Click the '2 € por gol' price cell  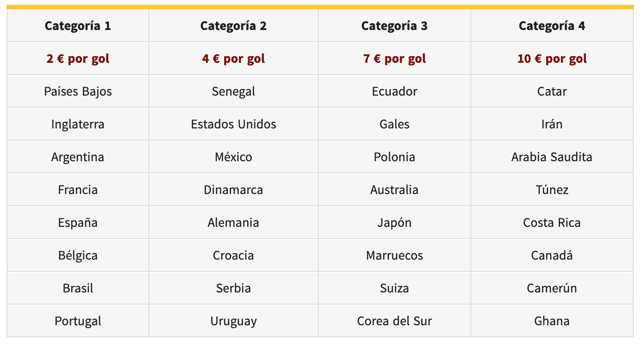78,59
